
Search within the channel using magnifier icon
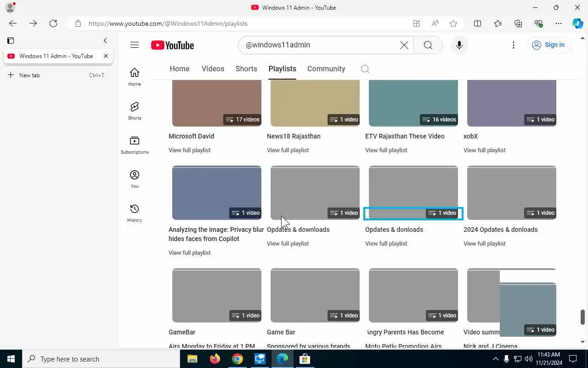click(365, 69)
